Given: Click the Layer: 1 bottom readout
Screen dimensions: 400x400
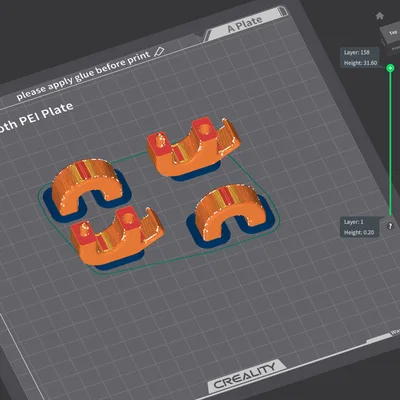Looking at the screenshot, I should pyautogui.click(x=354, y=222).
